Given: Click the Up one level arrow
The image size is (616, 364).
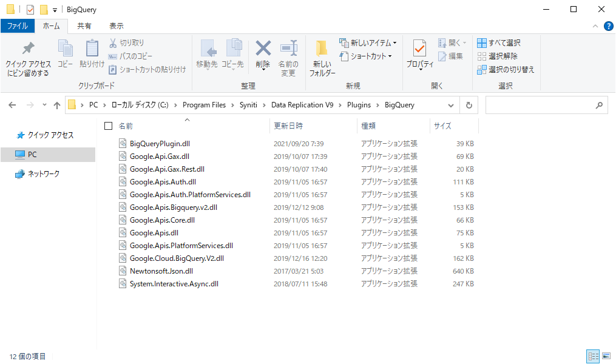Looking at the screenshot, I should point(57,105).
